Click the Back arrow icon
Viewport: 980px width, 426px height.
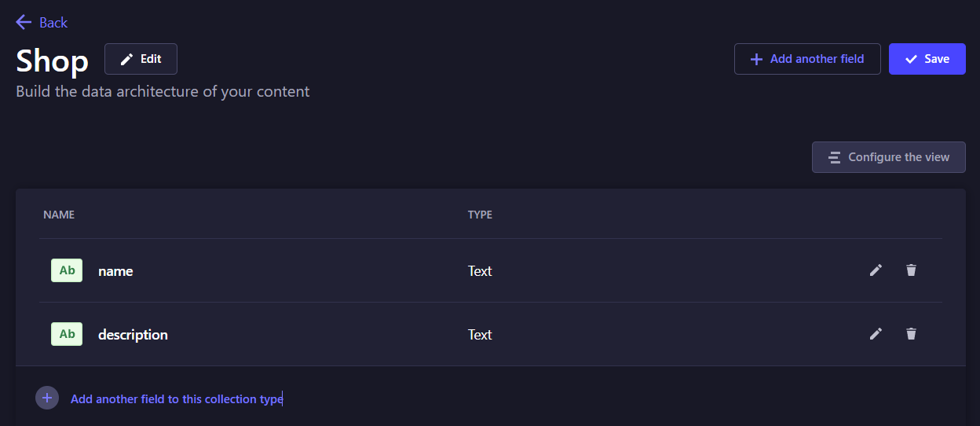coord(24,22)
